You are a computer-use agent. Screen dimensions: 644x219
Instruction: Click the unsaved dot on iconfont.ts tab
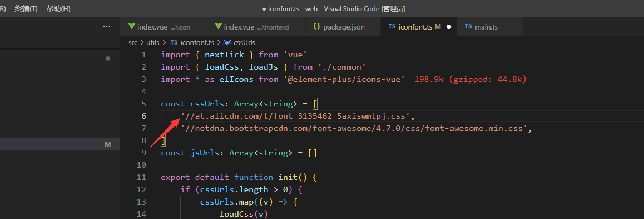pyautogui.click(x=448, y=27)
